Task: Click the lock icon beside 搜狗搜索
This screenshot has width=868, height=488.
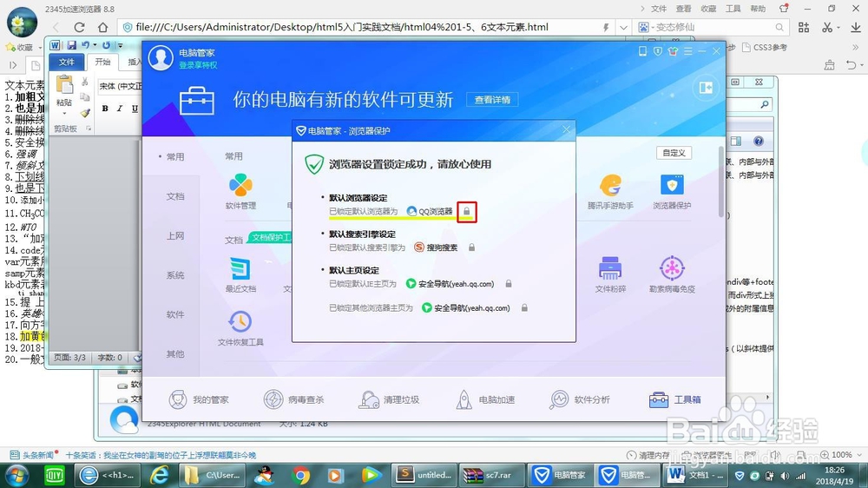Action: pos(471,247)
